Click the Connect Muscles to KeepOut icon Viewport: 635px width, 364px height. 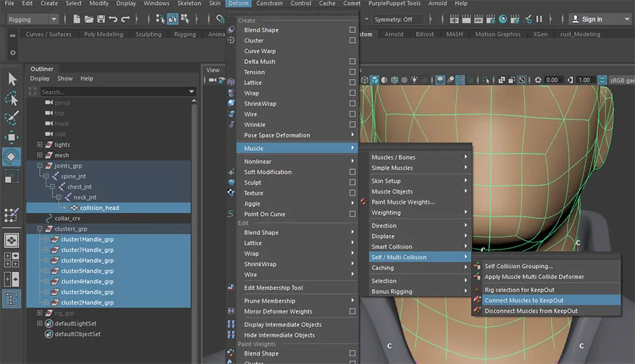click(x=477, y=299)
